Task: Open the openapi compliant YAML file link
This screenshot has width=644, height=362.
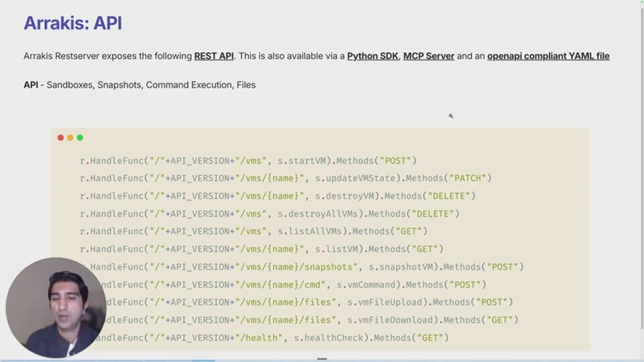Action: 548,56
